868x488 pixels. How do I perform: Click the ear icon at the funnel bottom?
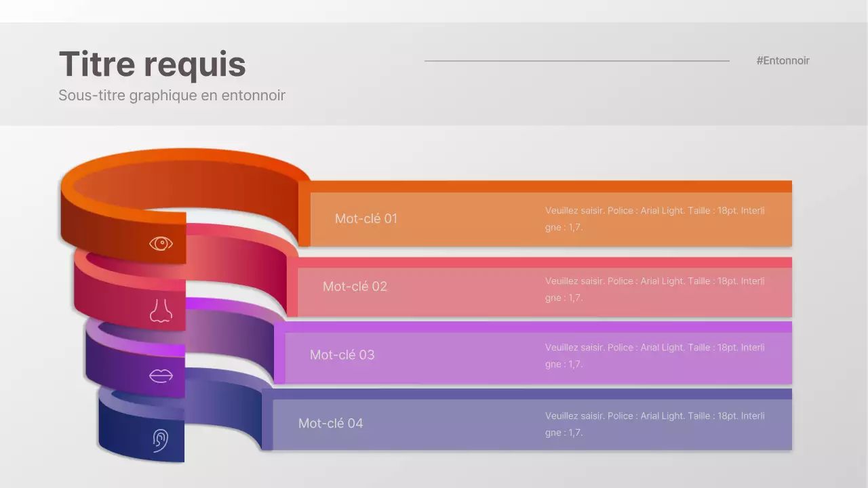coord(161,439)
